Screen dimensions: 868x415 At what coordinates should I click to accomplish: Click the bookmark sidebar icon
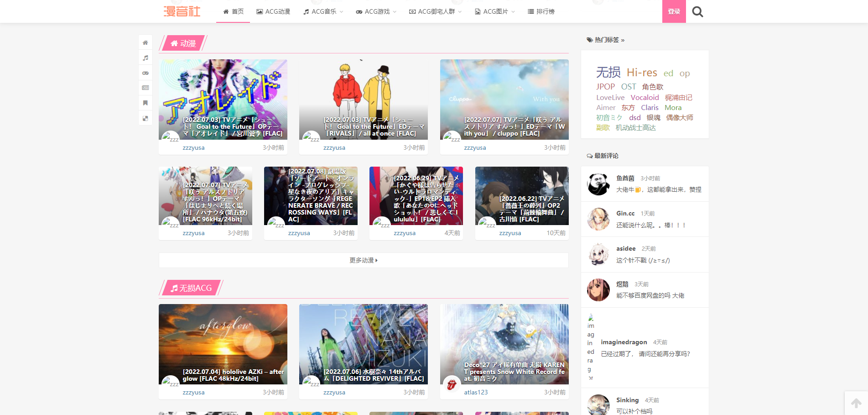[x=146, y=103]
